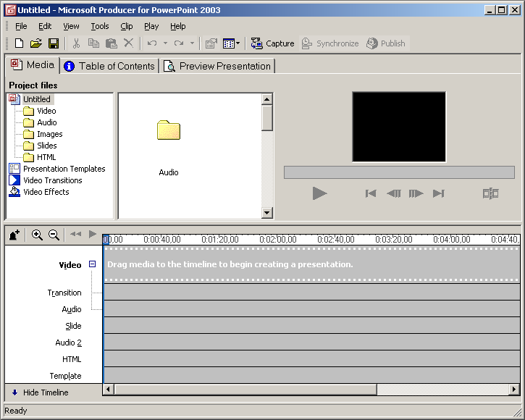Select the Images folder in tree
Screen dimensions: 525x420
[x=49, y=134]
